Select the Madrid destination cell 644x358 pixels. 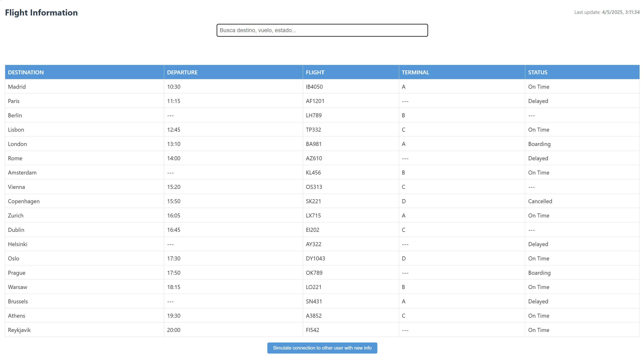[x=17, y=87]
